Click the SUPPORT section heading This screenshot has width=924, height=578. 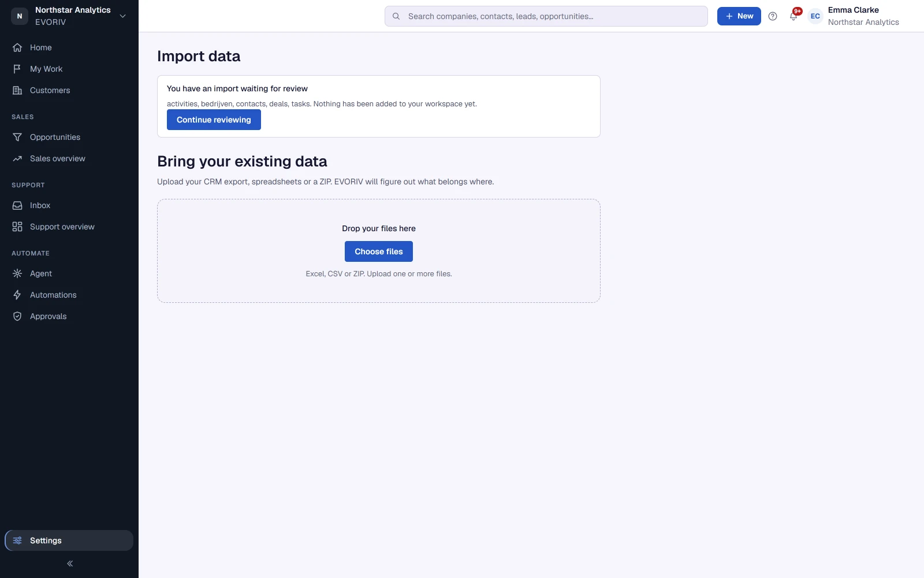[28, 185]
